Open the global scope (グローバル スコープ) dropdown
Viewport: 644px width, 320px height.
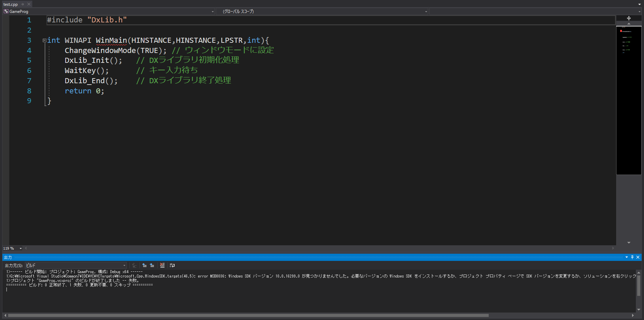[x=322, y=12]
